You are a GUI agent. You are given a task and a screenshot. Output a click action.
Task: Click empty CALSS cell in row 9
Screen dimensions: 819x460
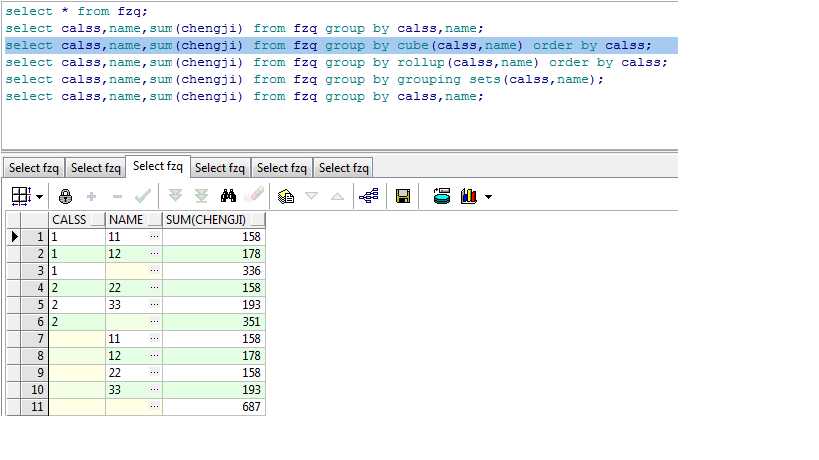pos(77,372)
